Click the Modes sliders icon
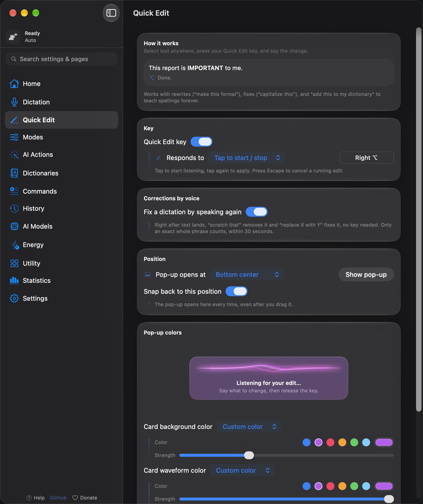This screenshot has width=423, height=504. pos(14,137)
